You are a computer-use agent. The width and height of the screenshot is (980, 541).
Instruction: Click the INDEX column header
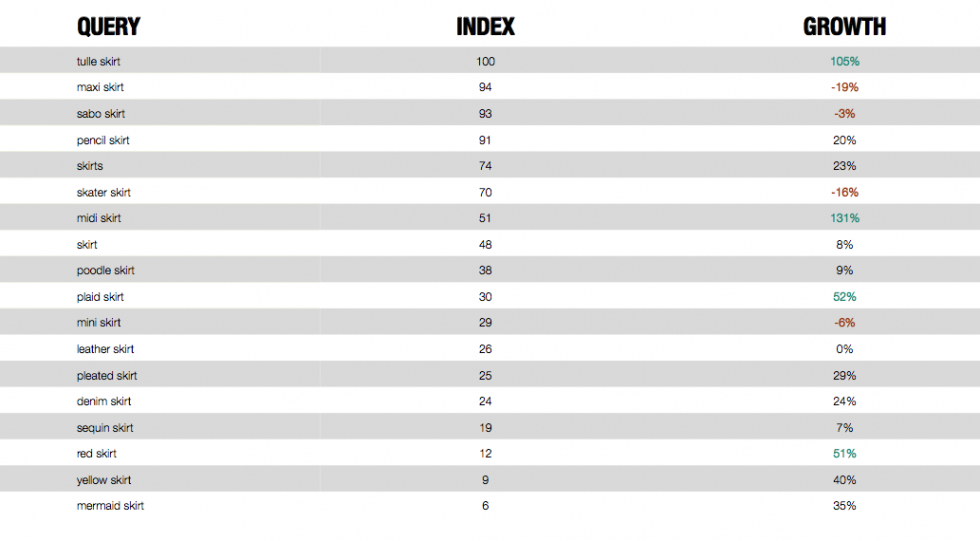[x=485, y=27]
